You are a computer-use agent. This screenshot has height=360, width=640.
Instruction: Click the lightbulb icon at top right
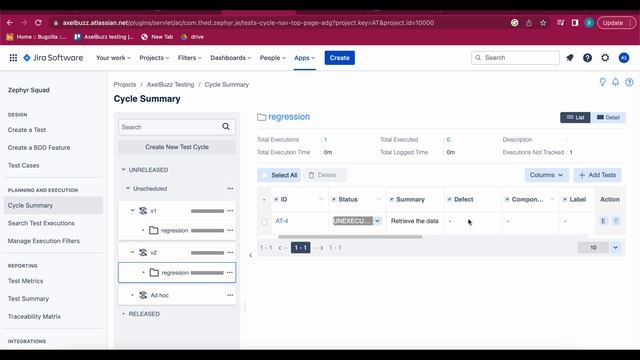pos(602,82)
